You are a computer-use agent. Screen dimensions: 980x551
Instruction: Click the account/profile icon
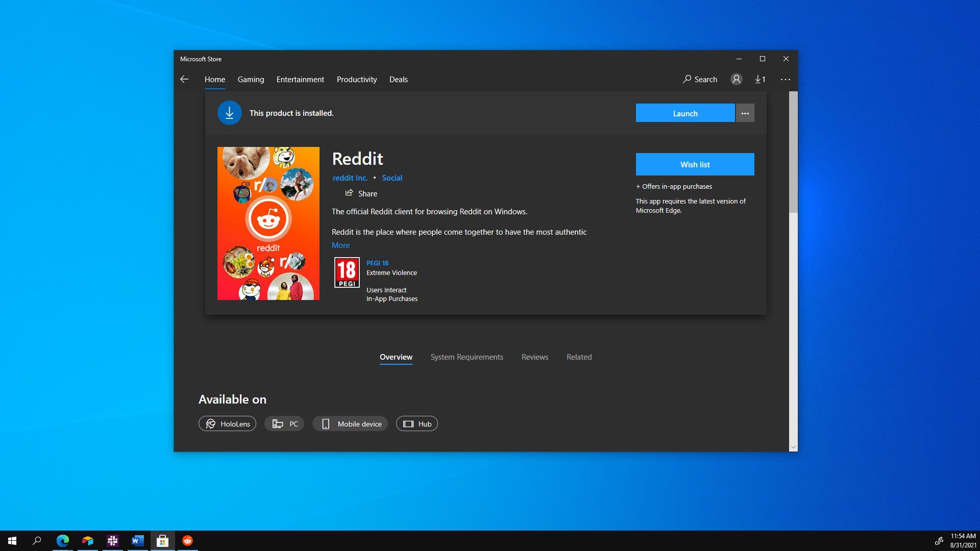(736, 80)
